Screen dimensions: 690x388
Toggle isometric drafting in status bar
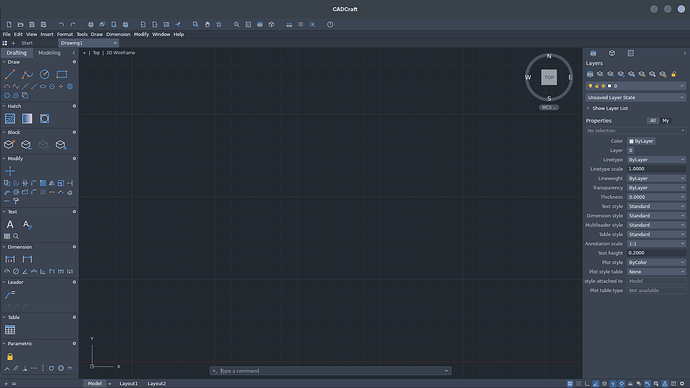click(x=604, y=384)
